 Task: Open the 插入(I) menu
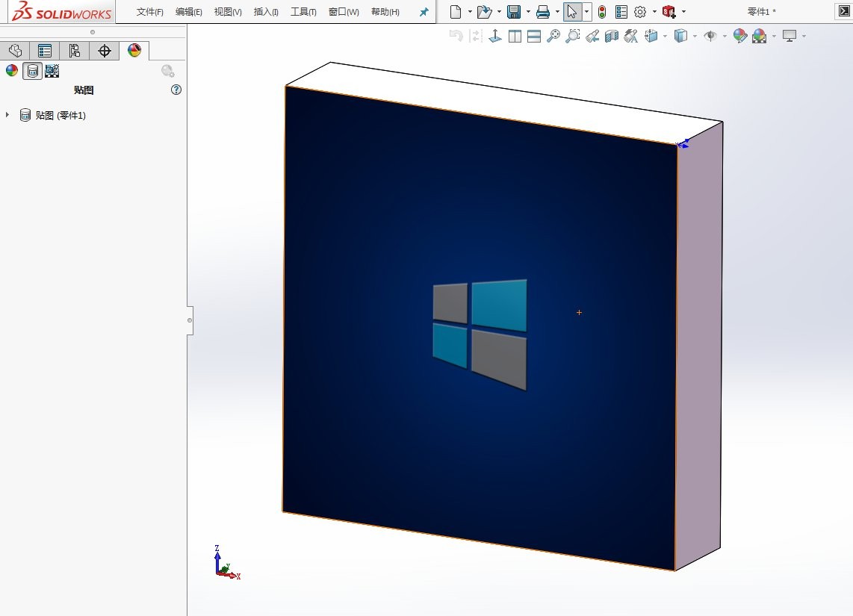pyautogui.click(x=266, y=12)
